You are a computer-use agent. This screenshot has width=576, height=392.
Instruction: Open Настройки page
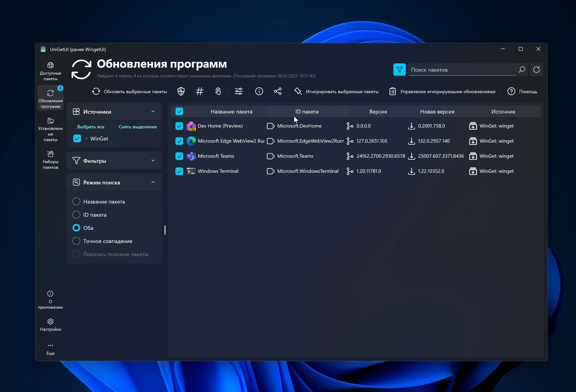(x=50, y=325)
